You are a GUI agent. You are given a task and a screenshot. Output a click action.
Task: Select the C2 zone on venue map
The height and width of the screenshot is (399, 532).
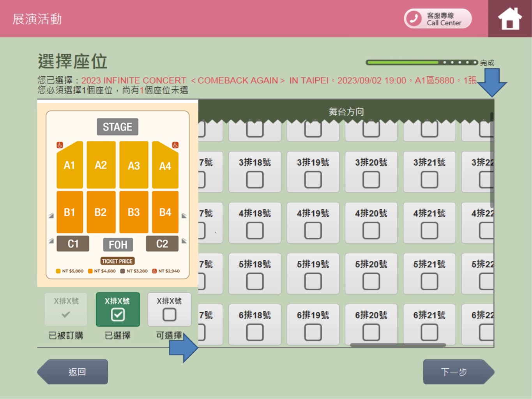click(x=162, y=244)
